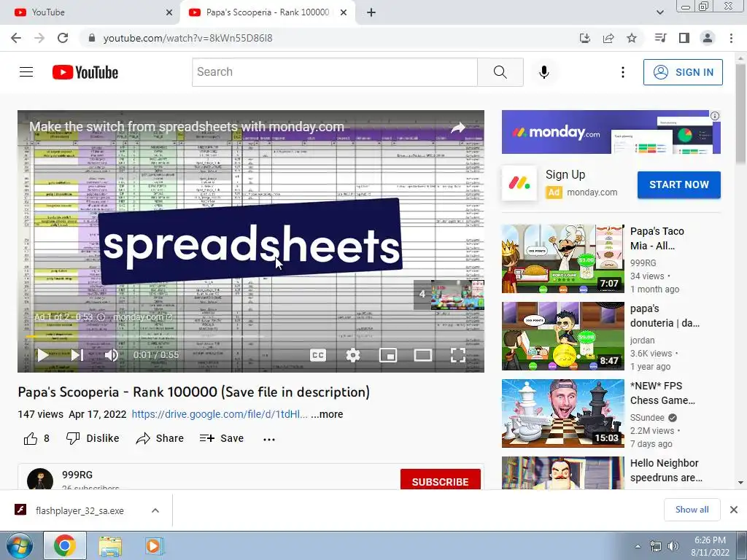This screenshot has height=560, width=747.
Task: Open Windows Explorer from taskbar
Action: tap(110, 545)
